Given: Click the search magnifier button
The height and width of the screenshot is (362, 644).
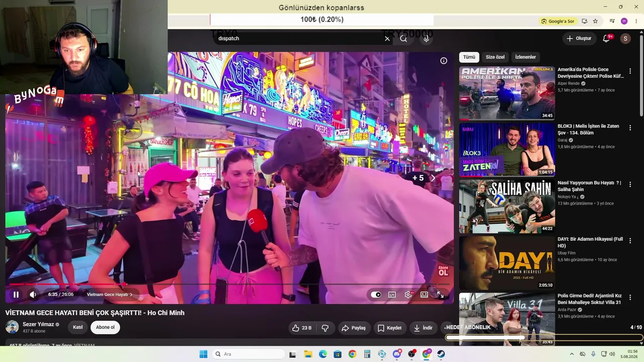Looking at the screenshot, I should pyautogui.click(x=404, y=38).
